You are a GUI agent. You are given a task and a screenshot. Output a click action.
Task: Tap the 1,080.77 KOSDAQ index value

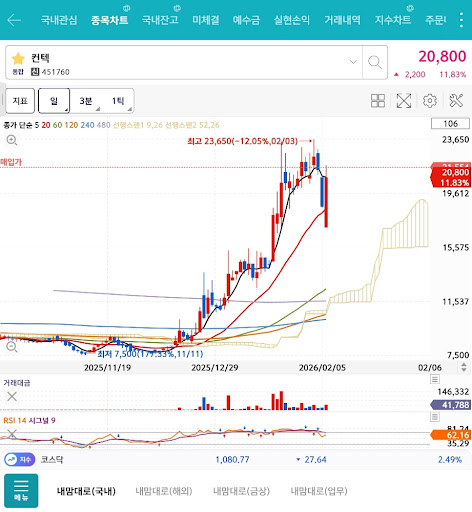[x=232, y=460]
